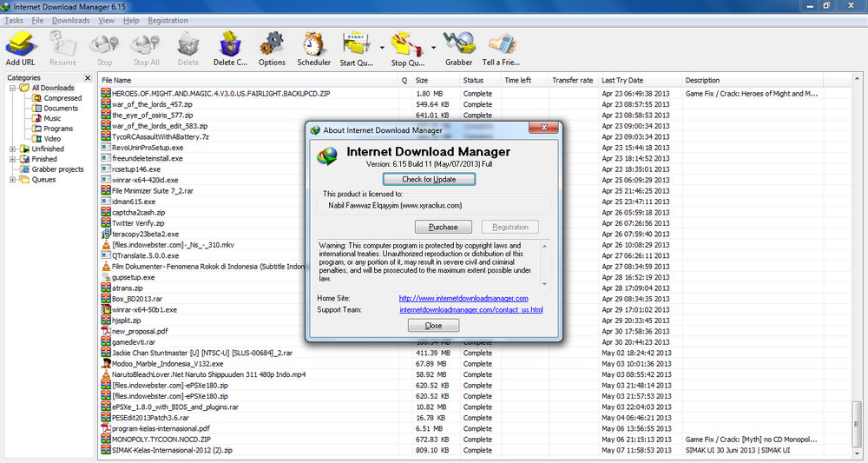Select the Documents category folder
The height and width of the screenshot is (463, 868).
pos(61,108)
